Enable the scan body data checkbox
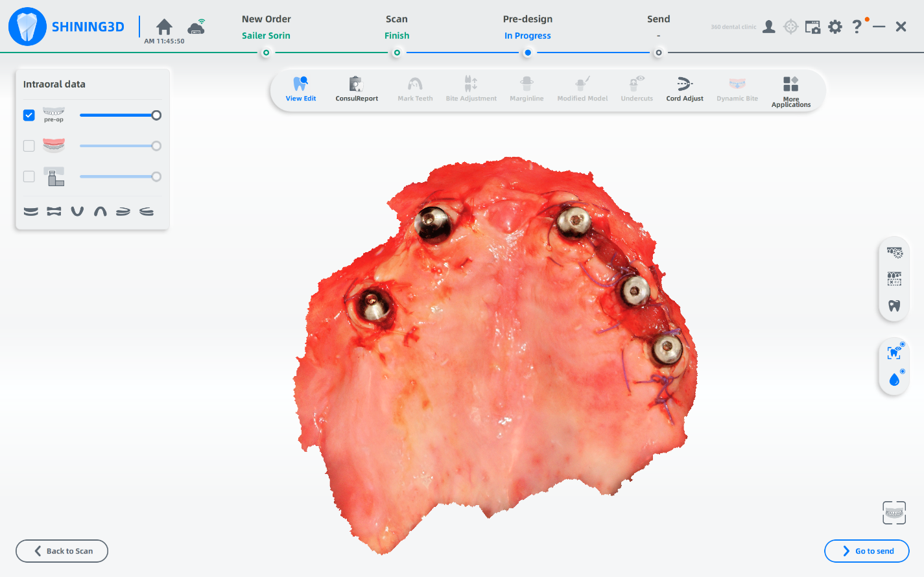Viewport: 924px width, 577px height. (29, 176)
